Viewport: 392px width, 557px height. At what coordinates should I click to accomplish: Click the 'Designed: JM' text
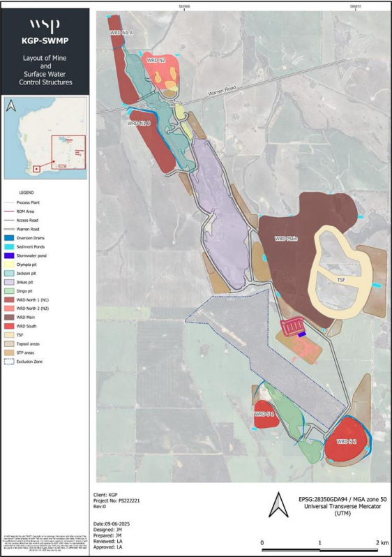tap(108, 530)
